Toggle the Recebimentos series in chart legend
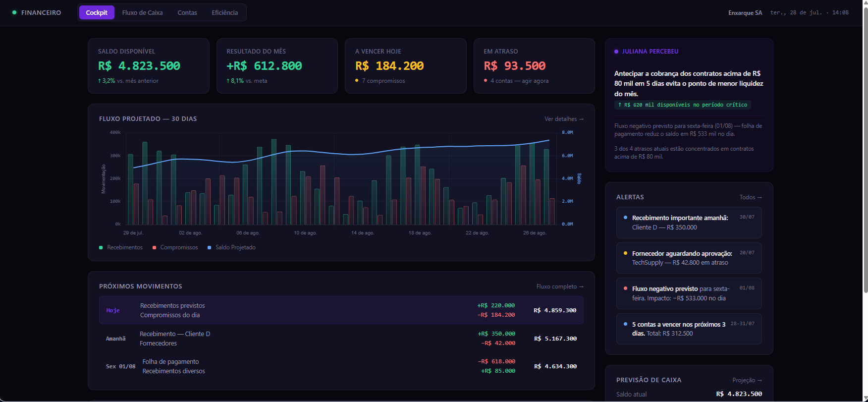Screen dimensions: 868x402 (x=121, y=247)
